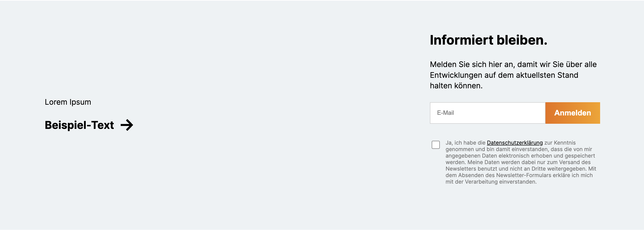Click the word 'Anmelden' on the button
This screenshot has height=230, width=644.
point(573,113)
